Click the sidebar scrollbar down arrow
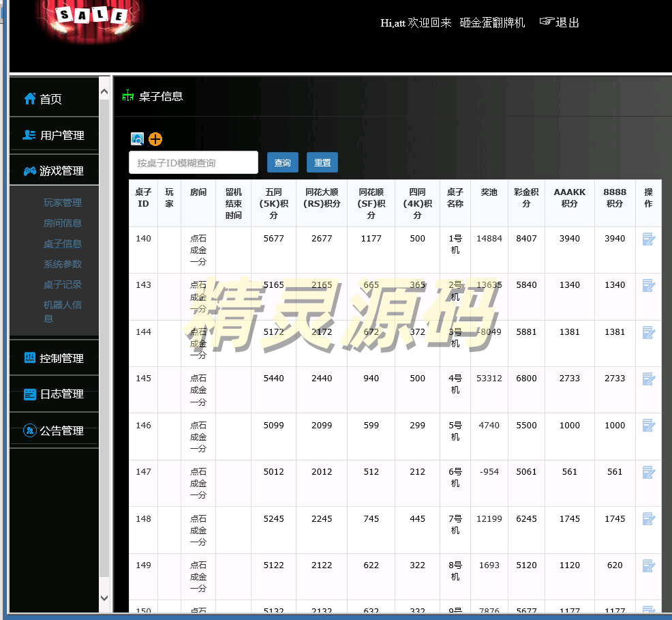Image resolution: width=672 pixels, height=620 pixels. pos(104,597)
